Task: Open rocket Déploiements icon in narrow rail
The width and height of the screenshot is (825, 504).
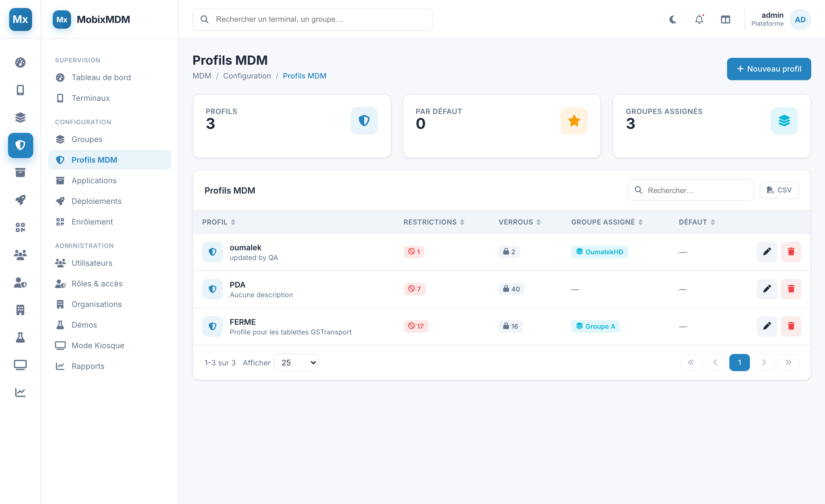Action: click(x=20, y=200)
